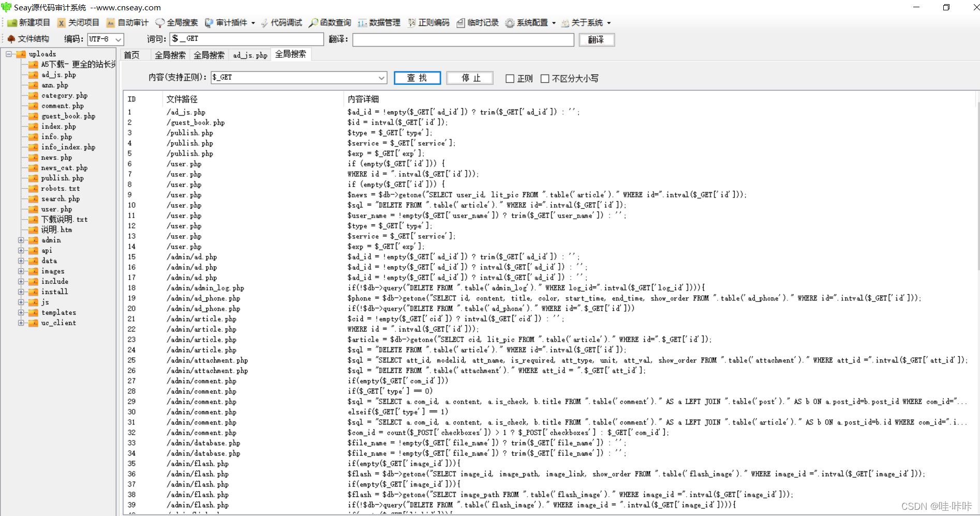Viewport: 980px width, 516px height.
Task: Select the user.php file in the tree
Action: coord(56,209)
